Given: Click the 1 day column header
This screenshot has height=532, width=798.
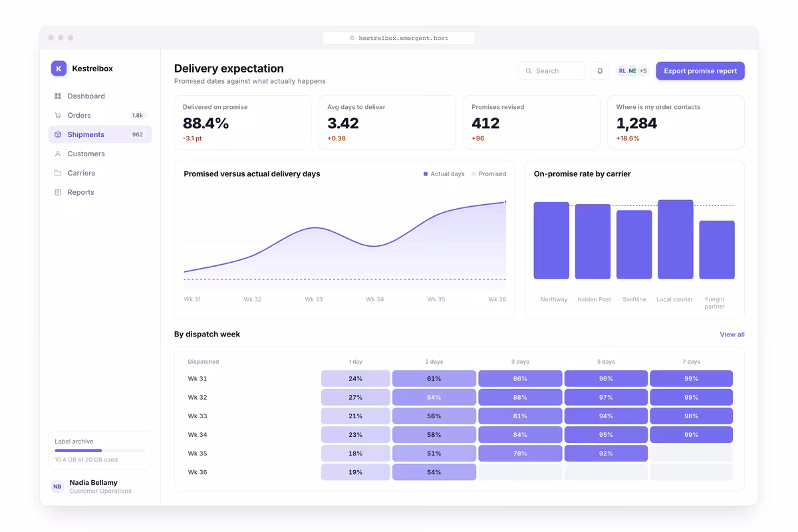Looking at the screenshot, I should pos(356,362).
